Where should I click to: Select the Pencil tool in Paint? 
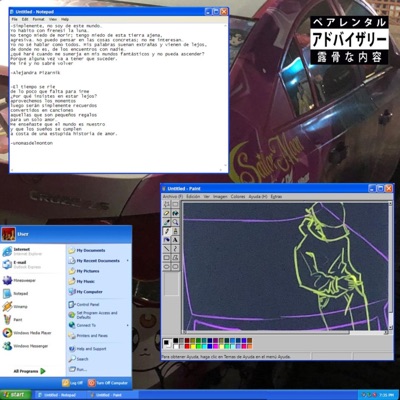point(167,231)
